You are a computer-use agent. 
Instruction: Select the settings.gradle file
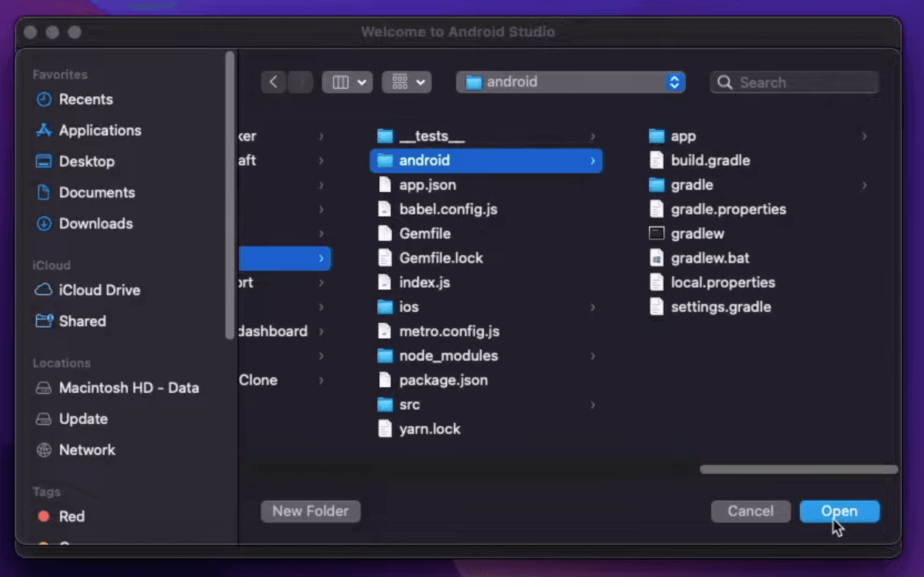(720, 306)
